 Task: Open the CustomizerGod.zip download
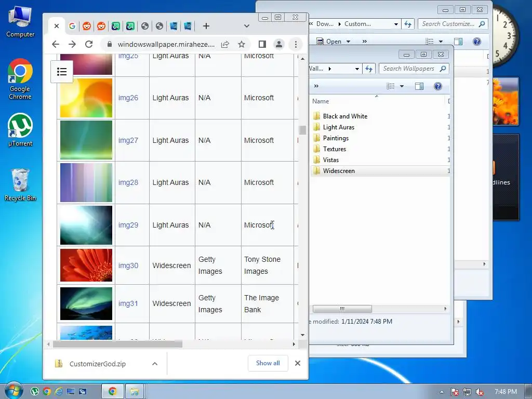pos(97,364)
